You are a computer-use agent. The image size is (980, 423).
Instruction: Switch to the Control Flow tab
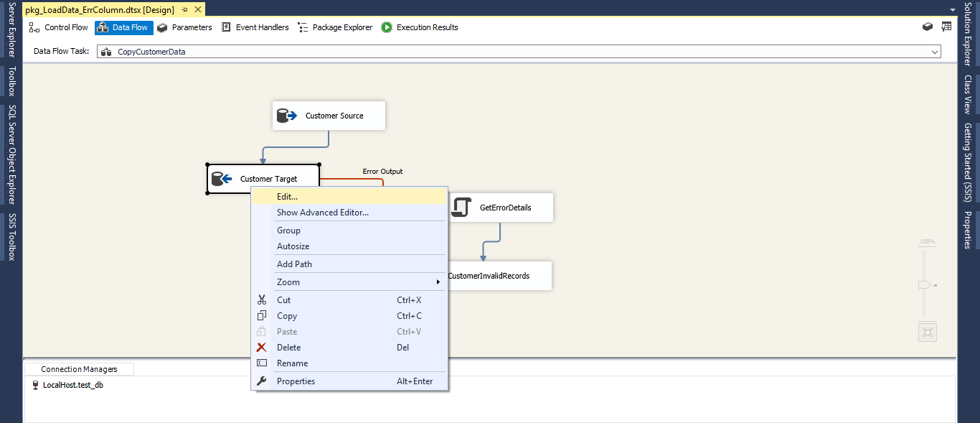pos(59,27)
